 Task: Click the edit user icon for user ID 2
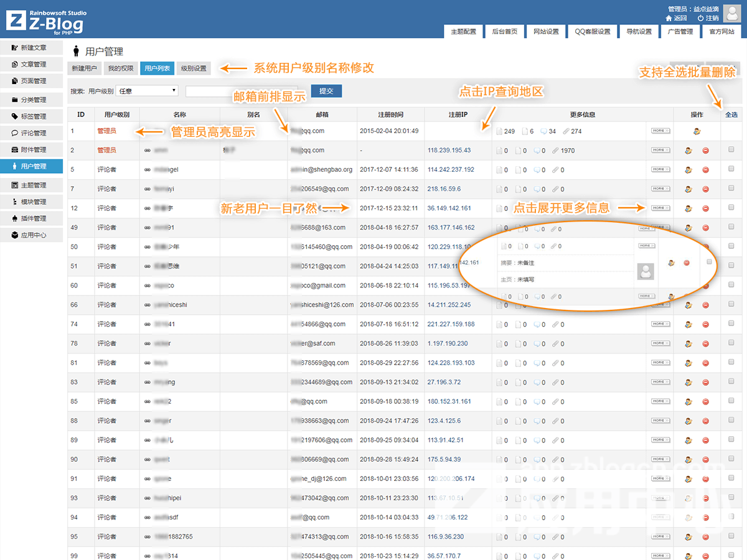coord(688,151)
